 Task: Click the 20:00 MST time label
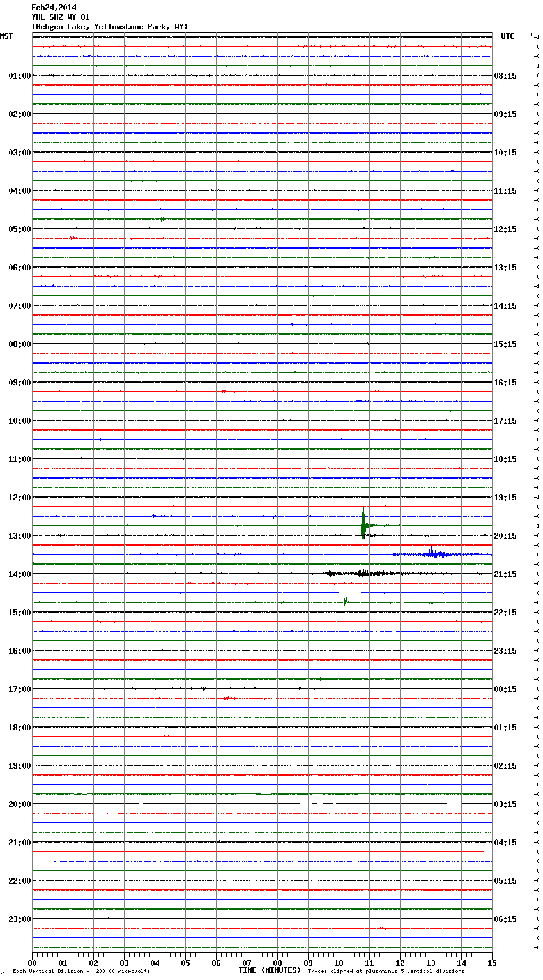[19, 804]
